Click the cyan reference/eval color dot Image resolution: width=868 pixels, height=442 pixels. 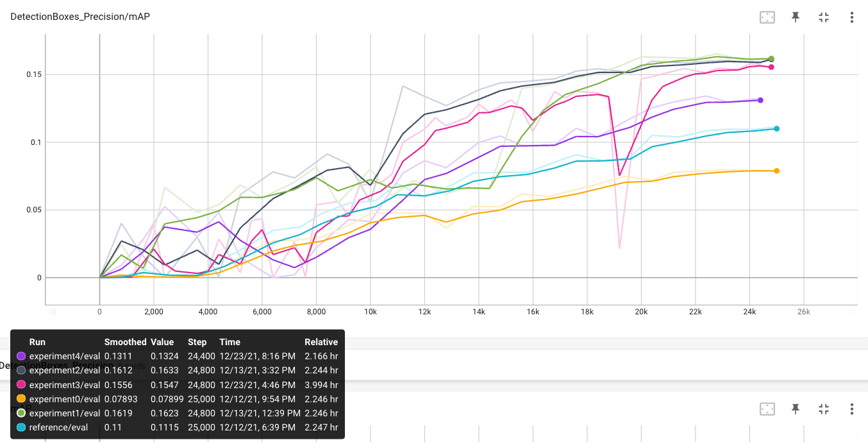[x=21, y=427]
